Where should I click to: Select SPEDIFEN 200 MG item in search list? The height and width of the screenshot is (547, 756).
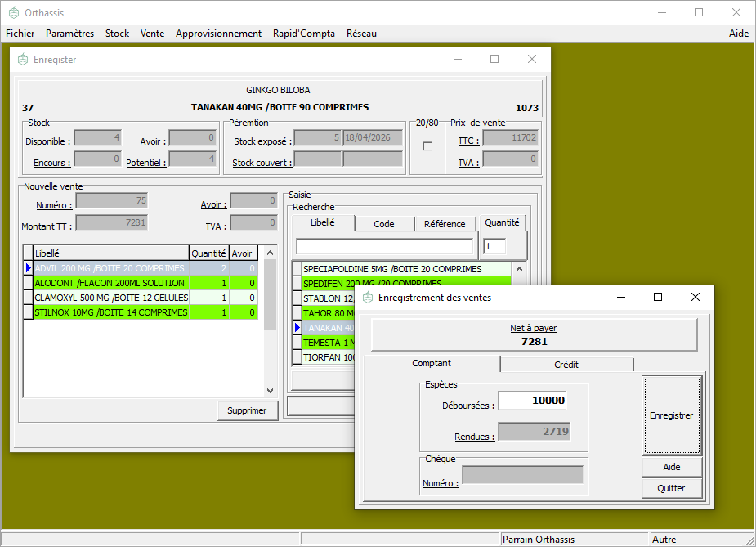(406, 281)
